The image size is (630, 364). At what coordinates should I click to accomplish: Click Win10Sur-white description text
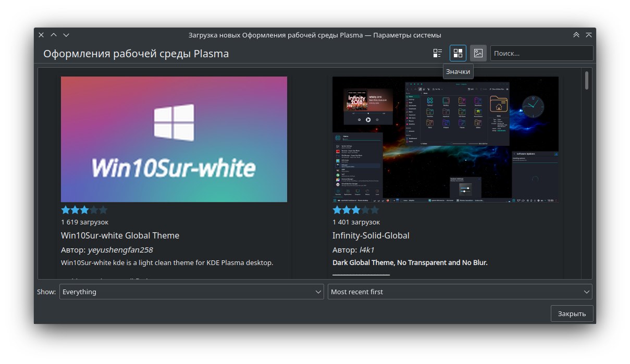[x=167, y=262]
